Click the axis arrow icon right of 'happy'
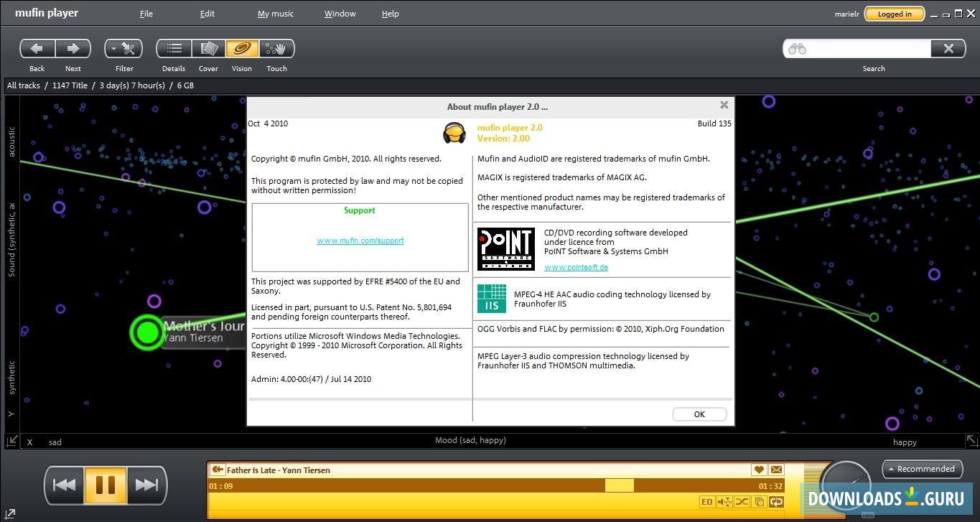The image size is (980, 522). click(x=971, y=441)
